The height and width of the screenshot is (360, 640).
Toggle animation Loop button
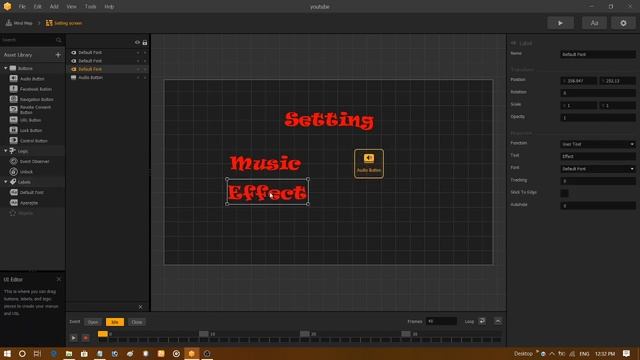[x=482, y=321]
